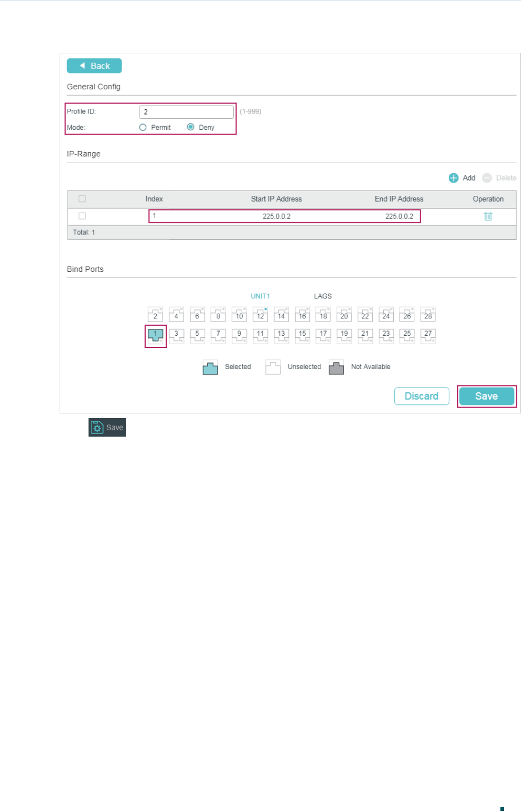The width and height of the screenshot is (521, 812).
Task: Select port 28 in Bind Ports
Action: point(428,315)
